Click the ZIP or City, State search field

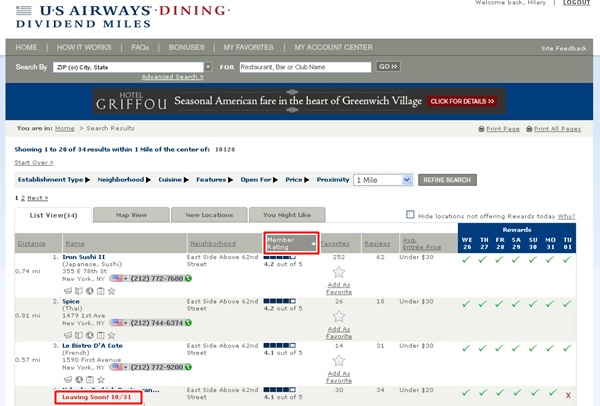pos(128,67)
